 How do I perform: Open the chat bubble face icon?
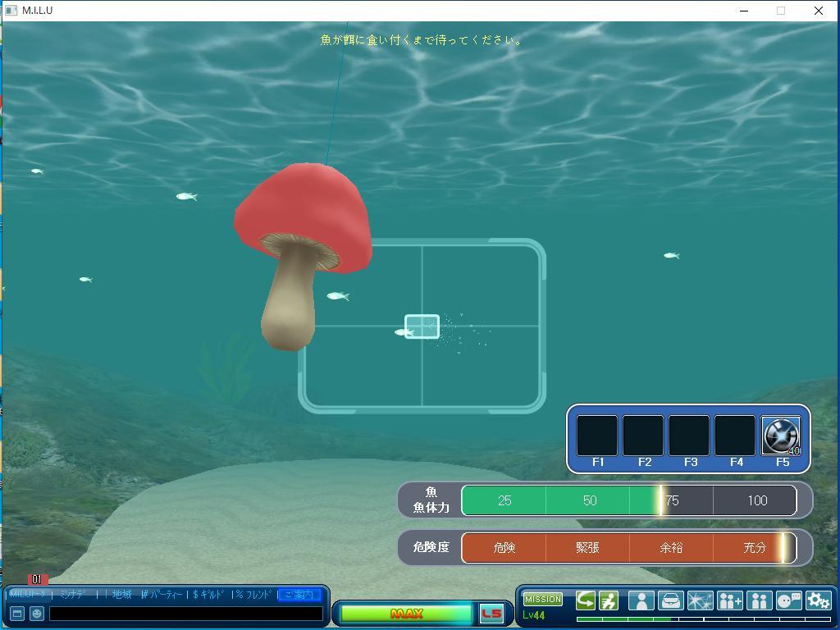(x=788, y=600)
